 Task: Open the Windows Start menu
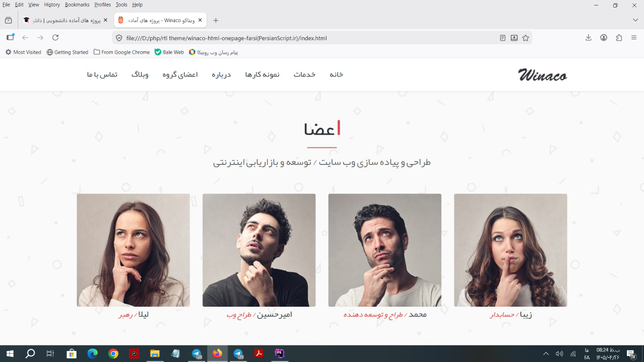[x=10, y=353]
